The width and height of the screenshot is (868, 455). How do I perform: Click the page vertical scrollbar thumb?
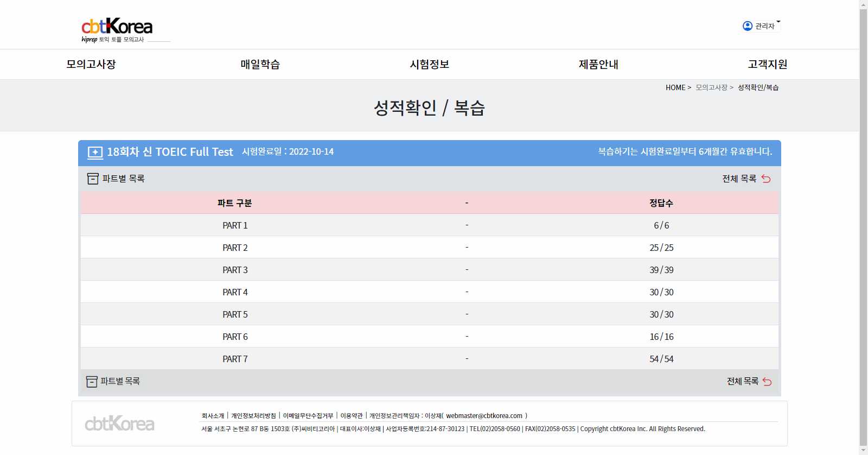point(864,227)
